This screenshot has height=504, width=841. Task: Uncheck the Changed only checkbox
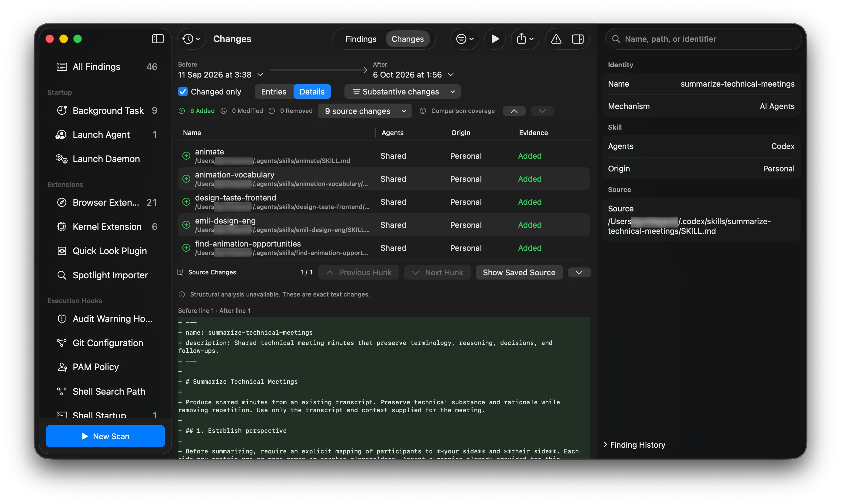183,91
